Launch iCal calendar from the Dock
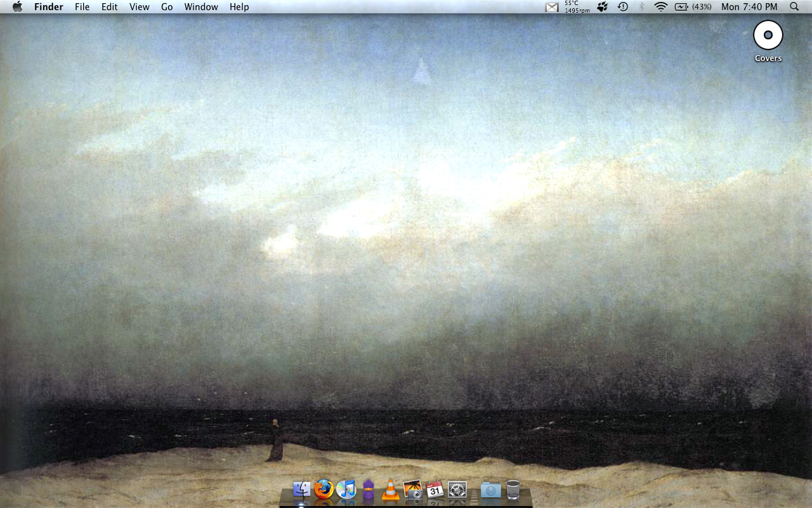Viewport: 812px width, 508px height. (435, 490)
